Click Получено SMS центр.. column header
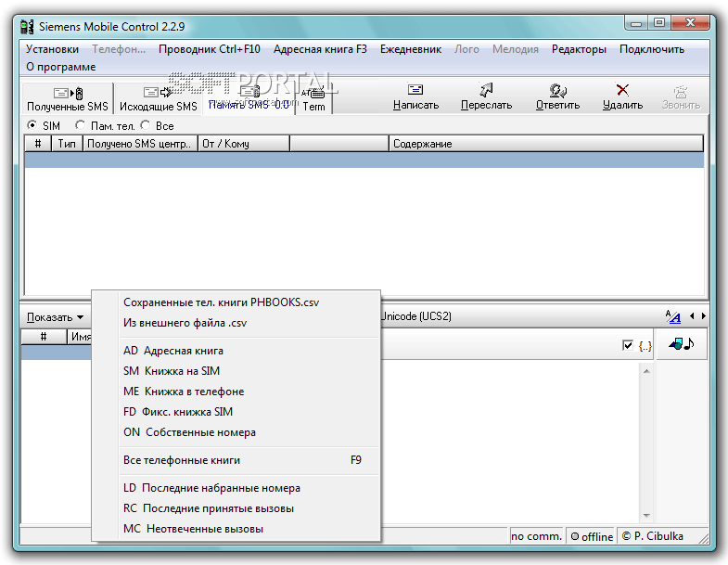 [140, 144]
